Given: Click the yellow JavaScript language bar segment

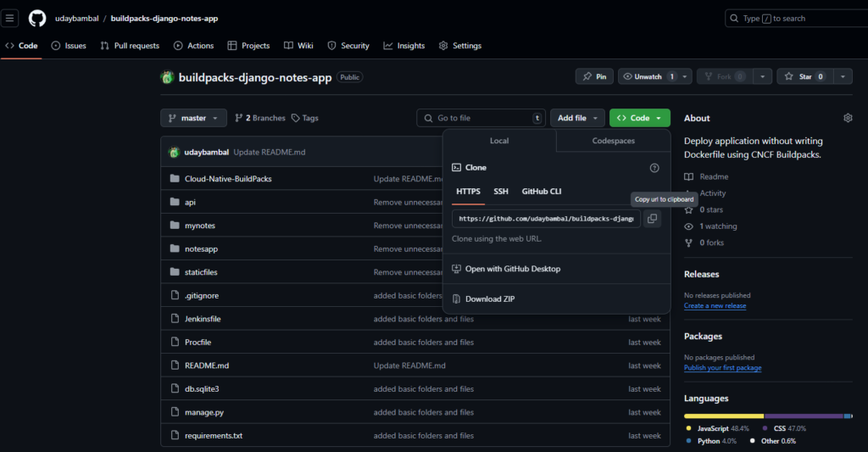Looking at the screenshot, I should [x=724, y=416].
